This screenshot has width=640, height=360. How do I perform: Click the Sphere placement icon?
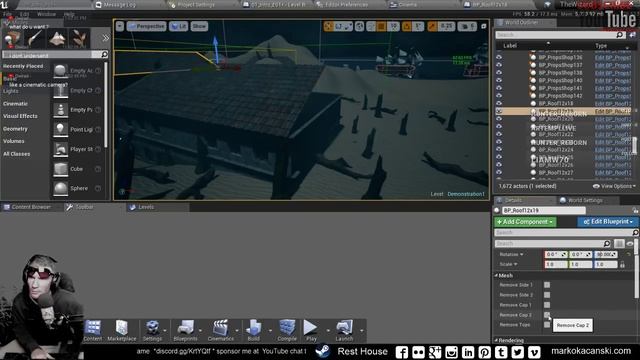point(60,188)
